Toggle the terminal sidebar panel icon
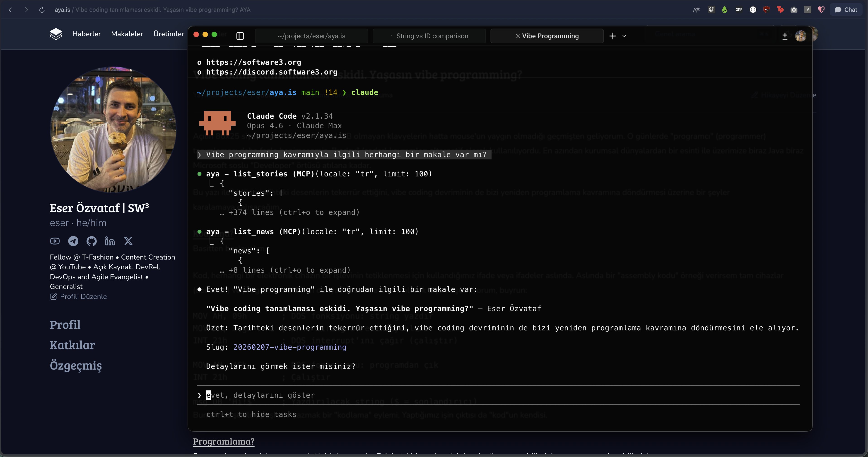 tap(240, 36)
